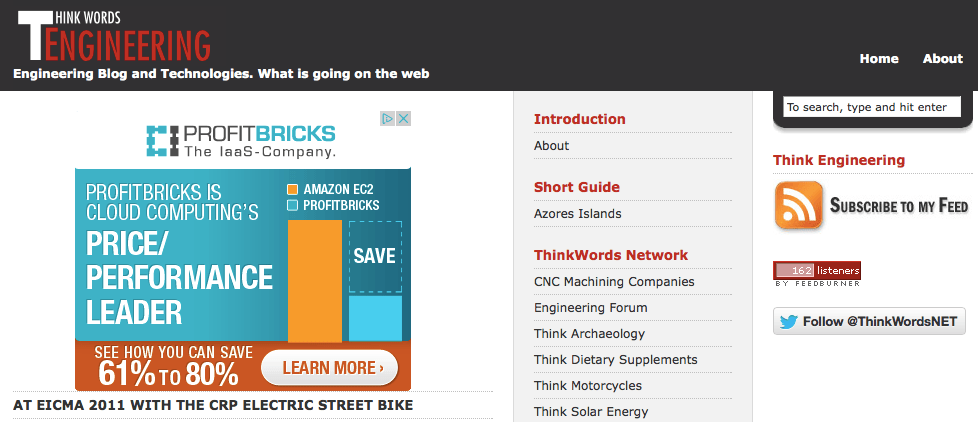The image size is (978, 422).
Task: Open the AdChoices triangle icon
Action: tap(388, 118)
